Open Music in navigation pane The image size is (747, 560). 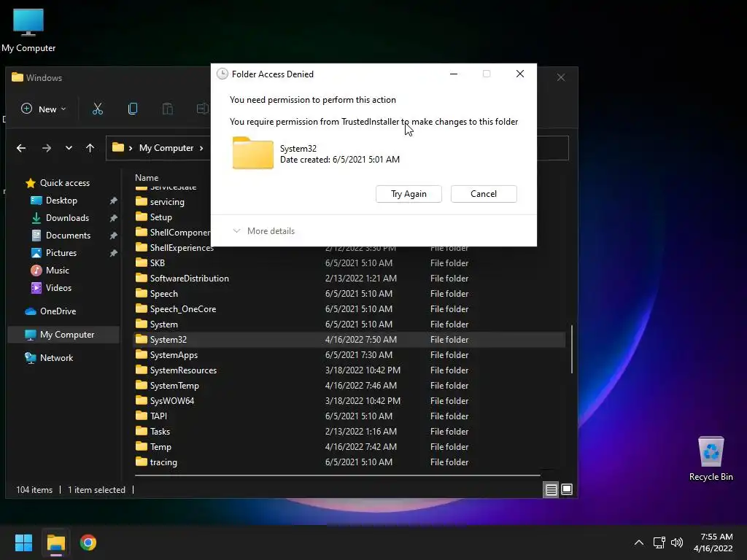click(x=57, y=271)
